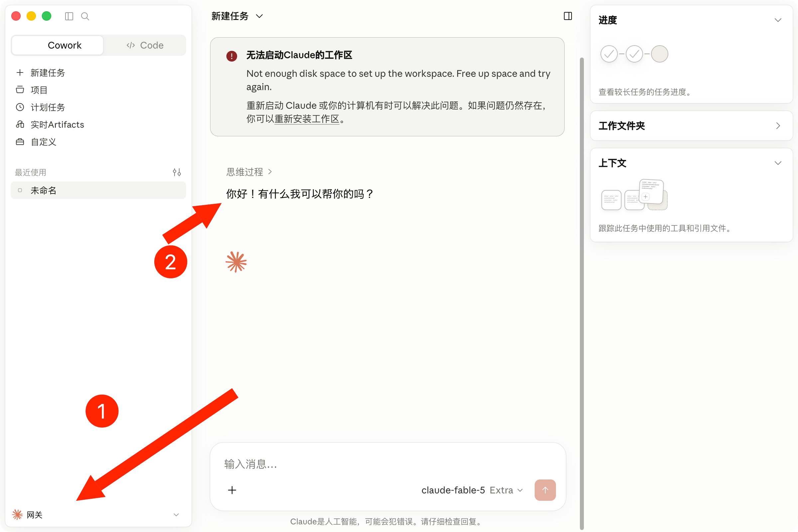Click the "Not enough disk space" message
This screenshot has height=532, width=798.
click(398, 80)
